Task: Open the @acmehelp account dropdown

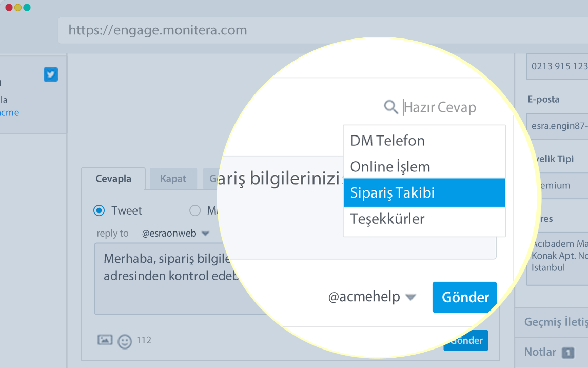Action: pyautogui.click(x=410, y=297)
